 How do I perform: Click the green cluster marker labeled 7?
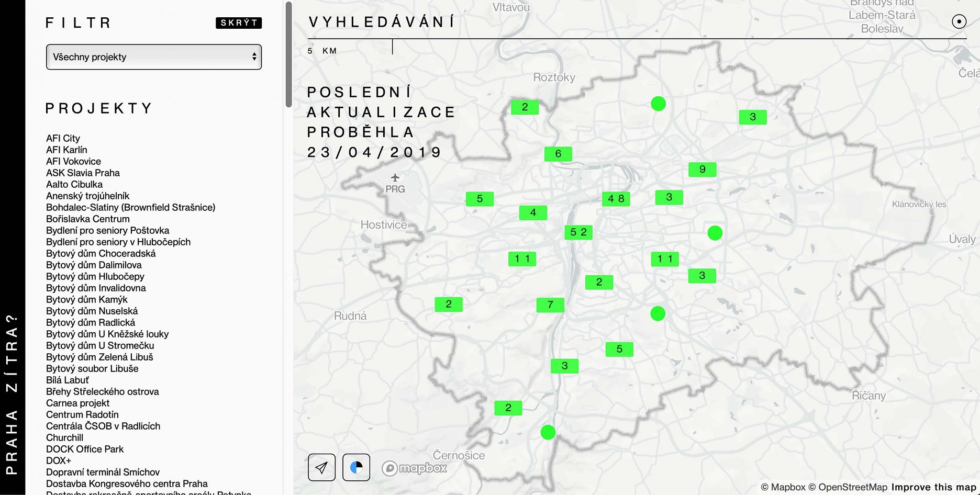(550, 305)
